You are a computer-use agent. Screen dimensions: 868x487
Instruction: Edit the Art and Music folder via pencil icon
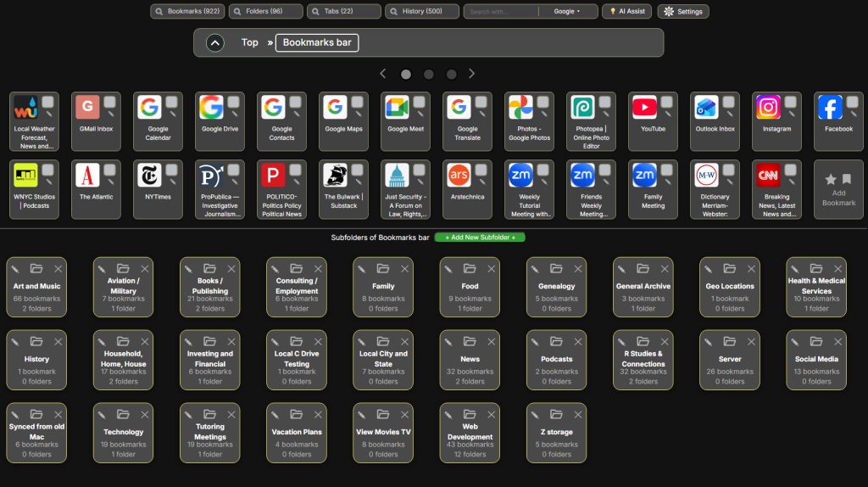point(14,269)
